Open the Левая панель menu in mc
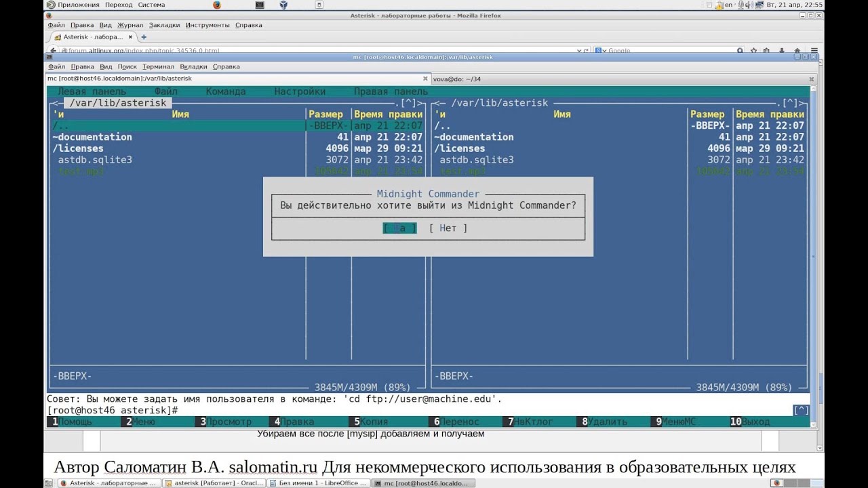 [92, 91]
